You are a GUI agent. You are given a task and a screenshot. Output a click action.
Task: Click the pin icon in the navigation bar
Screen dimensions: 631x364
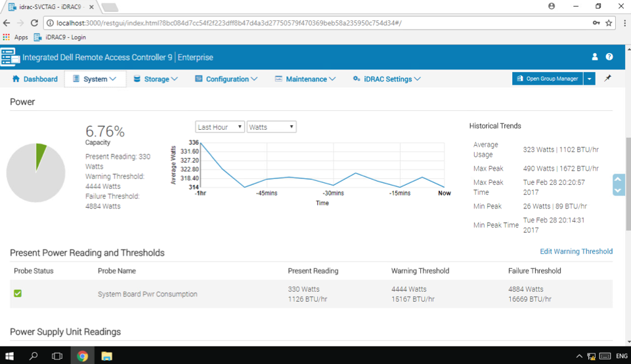(x=607, y=78)
